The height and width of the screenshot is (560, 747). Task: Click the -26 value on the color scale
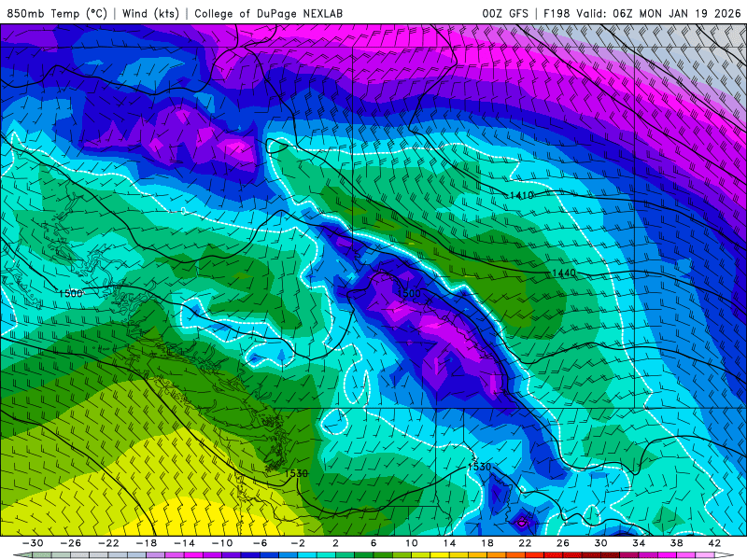(71, 543)
